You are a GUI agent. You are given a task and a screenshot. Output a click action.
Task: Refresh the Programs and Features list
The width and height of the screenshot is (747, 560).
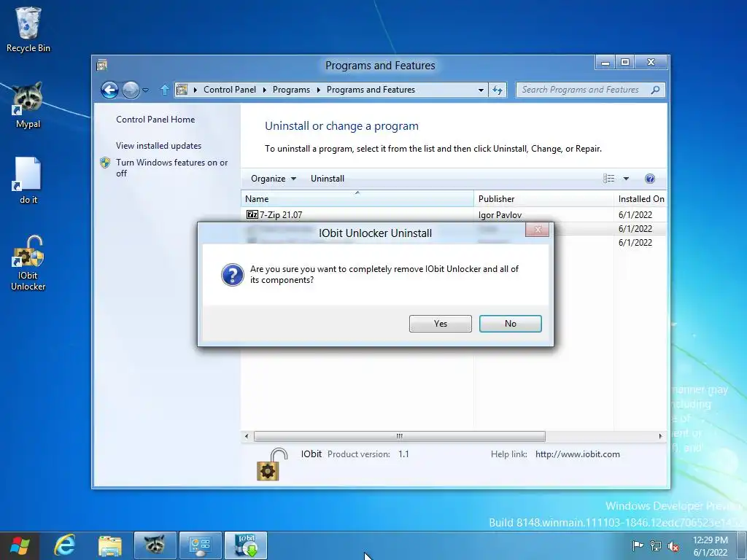[498, 90]
